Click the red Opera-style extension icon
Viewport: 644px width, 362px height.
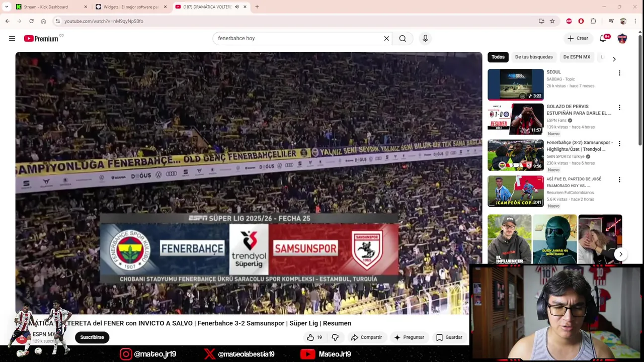581,21
